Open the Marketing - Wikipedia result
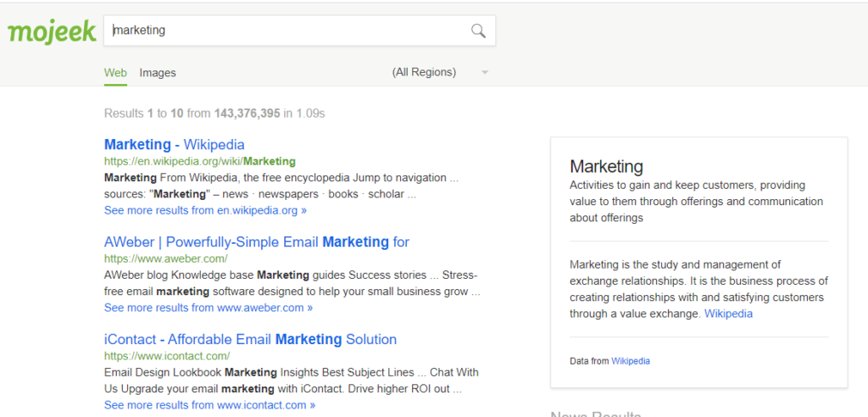The image size is (868, 417). click(x=175, y=145)
